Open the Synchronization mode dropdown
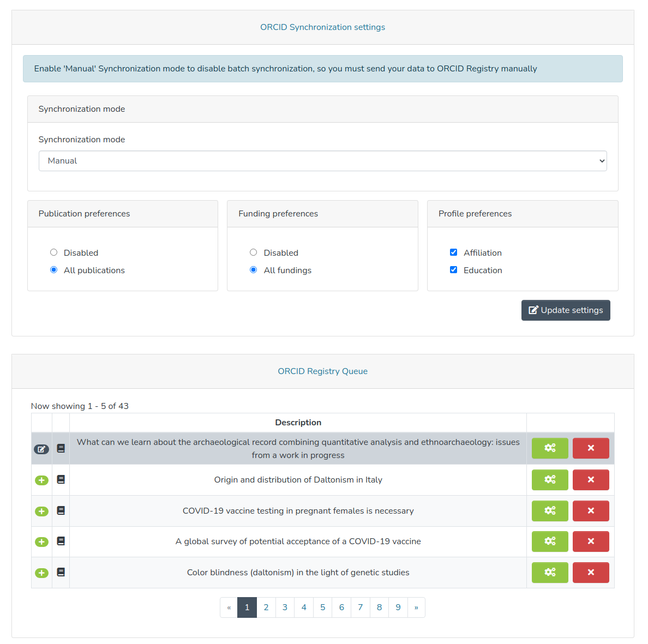Screen dimensions: 648x644 point(322,161)
